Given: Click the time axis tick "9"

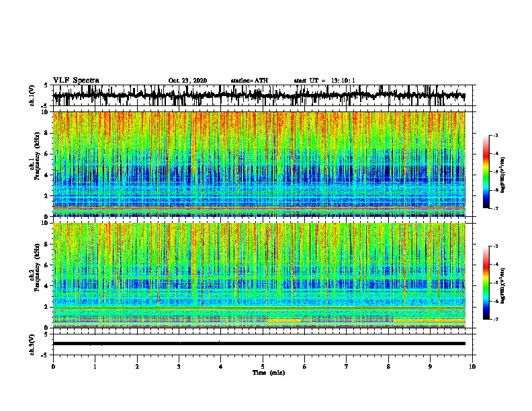Looking at the screenshot, I should pyautogui.click(x=430, y=367).
